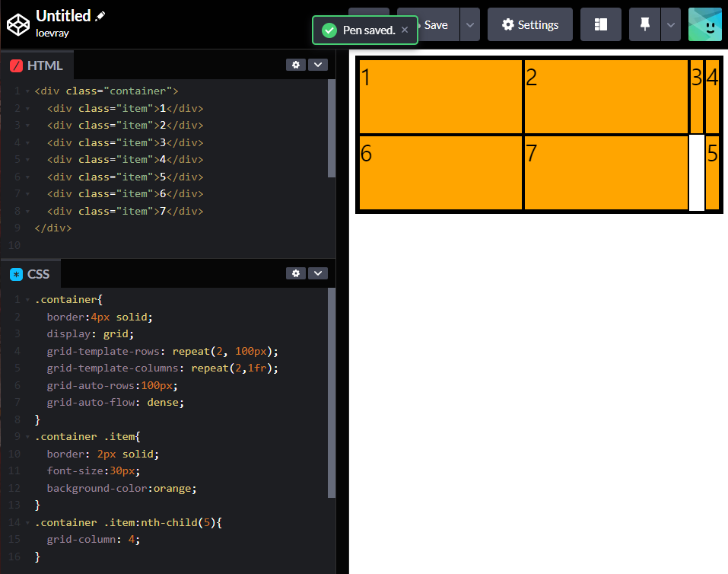Edit the pen title pencil icon
The width and height of the screenshot is (728, 574).
tap(100, 16)
